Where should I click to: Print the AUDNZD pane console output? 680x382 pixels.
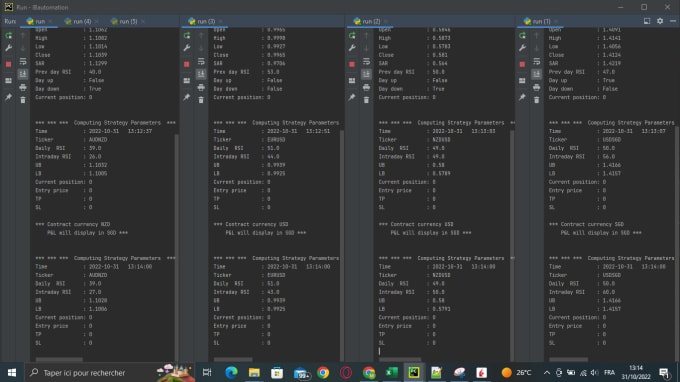[23, 88]
